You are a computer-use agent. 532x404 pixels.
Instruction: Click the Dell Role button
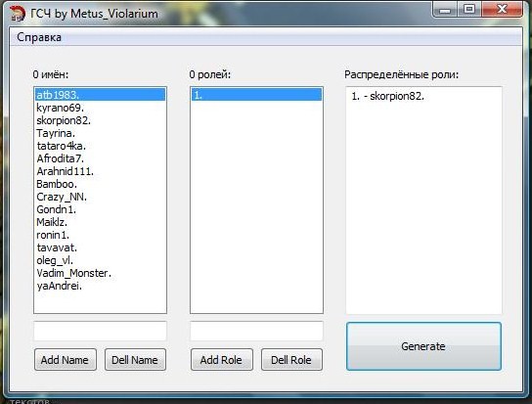click(291, 360)
